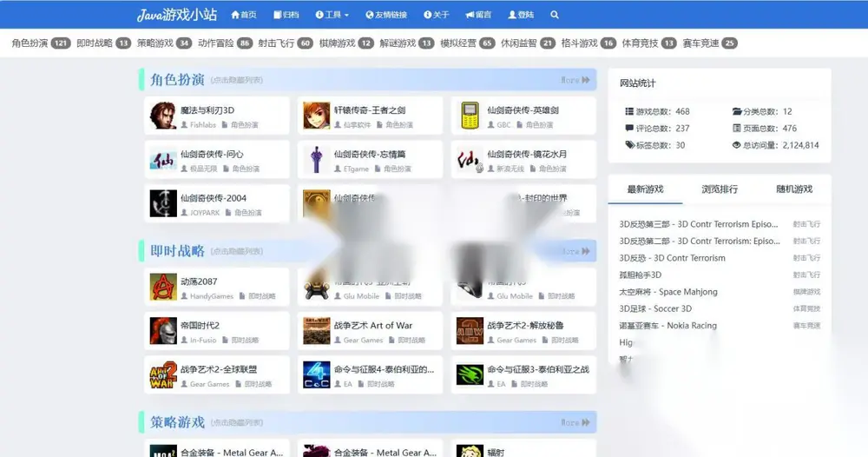Open the 帝国时代2 game icon
This screenshot has height=457, width=868.
pos(163,331)
